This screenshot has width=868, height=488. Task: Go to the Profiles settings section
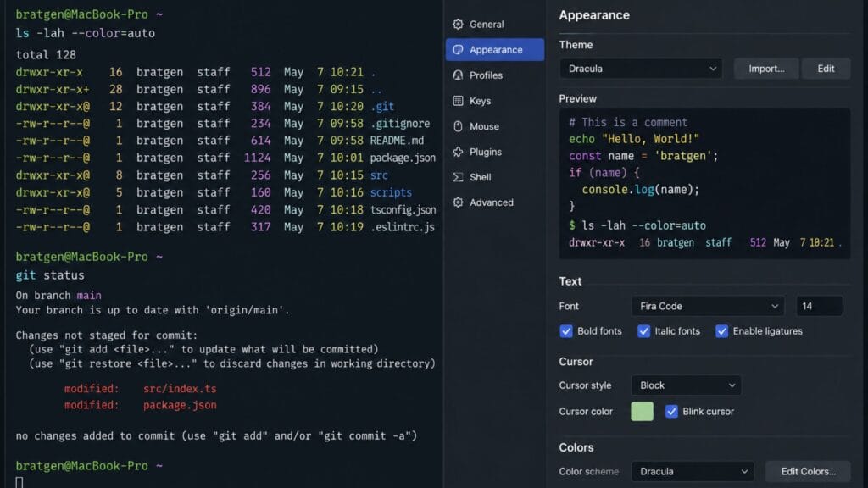pos(495,75)
